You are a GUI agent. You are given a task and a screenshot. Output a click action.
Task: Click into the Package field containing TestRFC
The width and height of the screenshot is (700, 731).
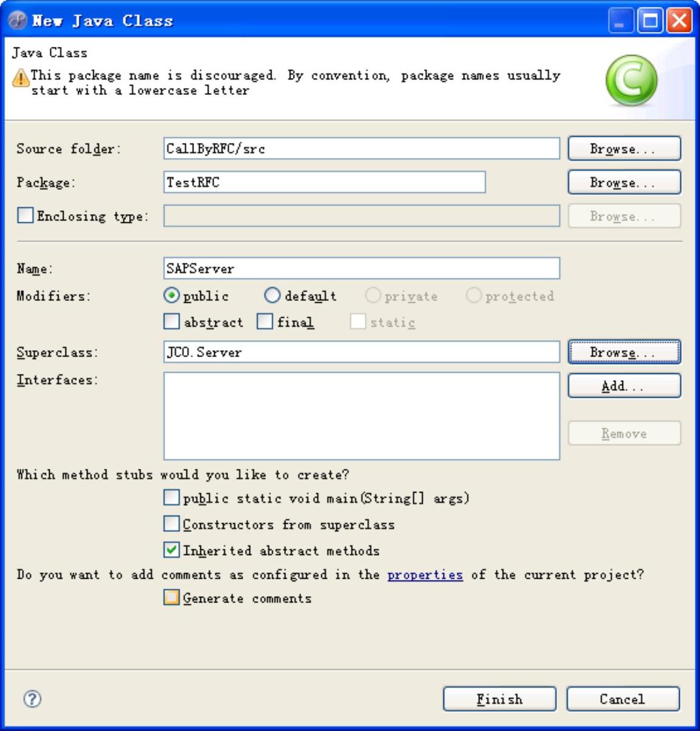[325, 182]
